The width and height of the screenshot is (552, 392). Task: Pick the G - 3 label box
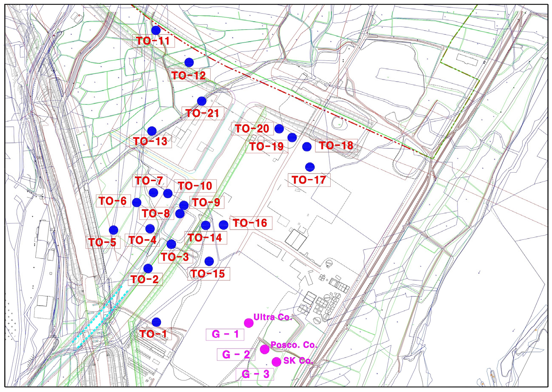(x=255, y=374)
